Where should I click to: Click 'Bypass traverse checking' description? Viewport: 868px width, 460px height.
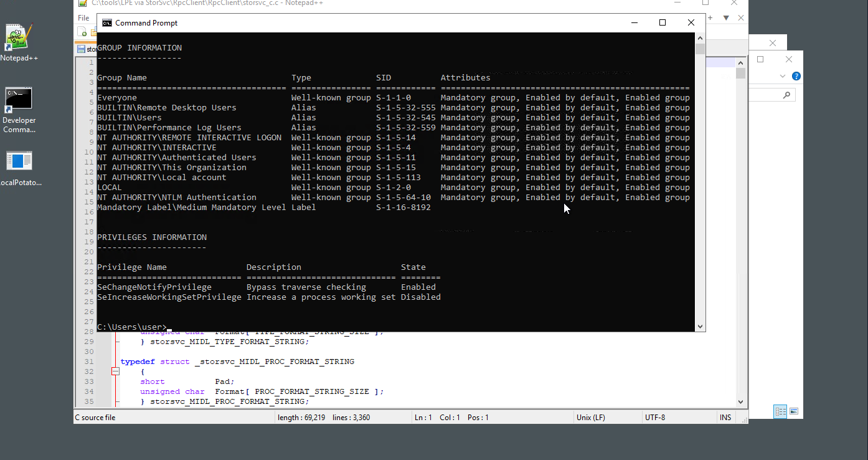[x=306, y=287]
